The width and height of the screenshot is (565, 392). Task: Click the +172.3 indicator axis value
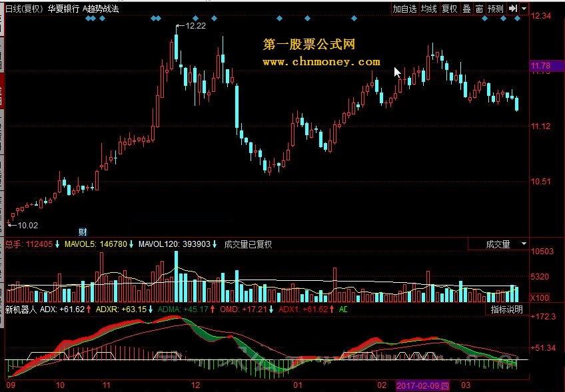pyautogui.click(x=543, y=316)
